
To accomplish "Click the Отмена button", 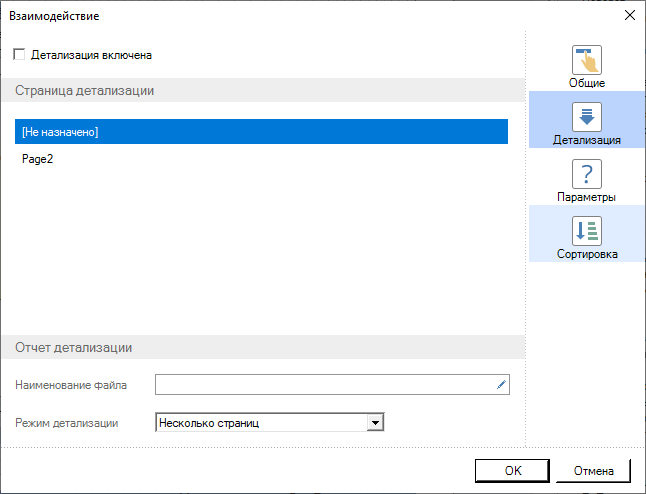I will tap(593, 471).
